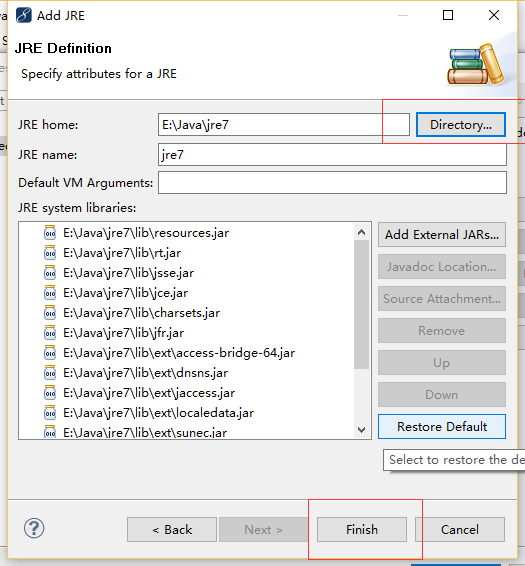525x566 pixels.
Task: Click the Add JRE title bar app icon
Action: click(24, 15)
